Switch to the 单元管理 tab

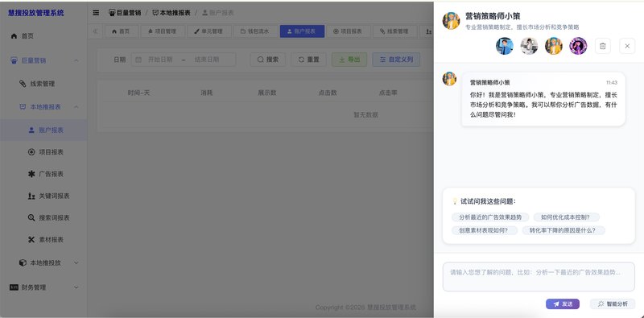[208, 31]
